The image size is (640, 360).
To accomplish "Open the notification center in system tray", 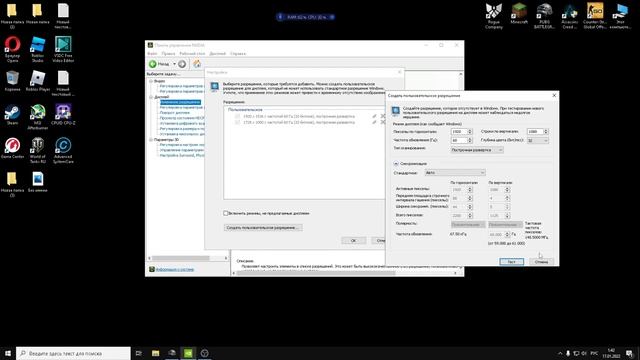I will [629, 353].
